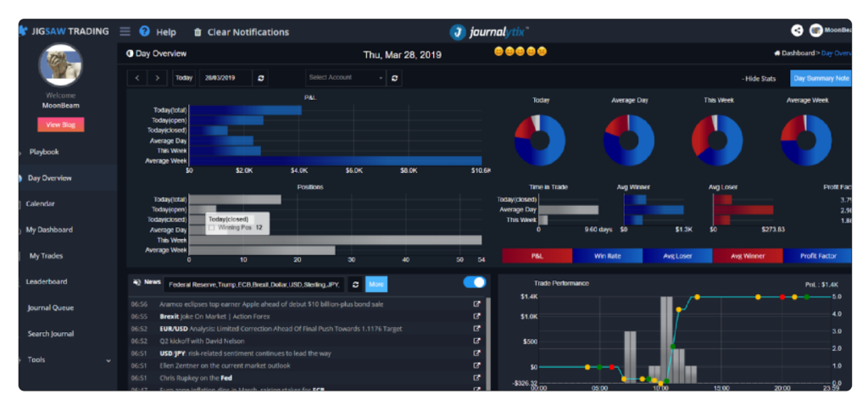The width and height of the screenshot is (868, 411).
Task: Open the hamburger menu icon
Action: [x=125, y=31]
